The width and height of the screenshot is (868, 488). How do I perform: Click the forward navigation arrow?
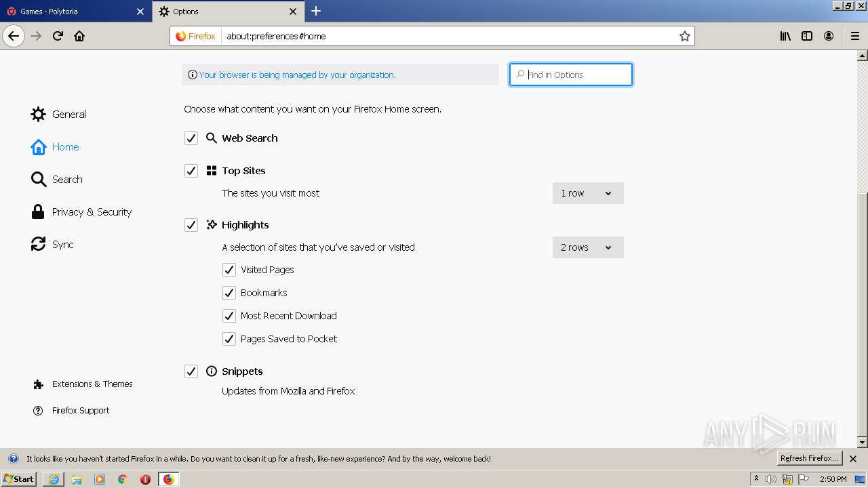36,36
